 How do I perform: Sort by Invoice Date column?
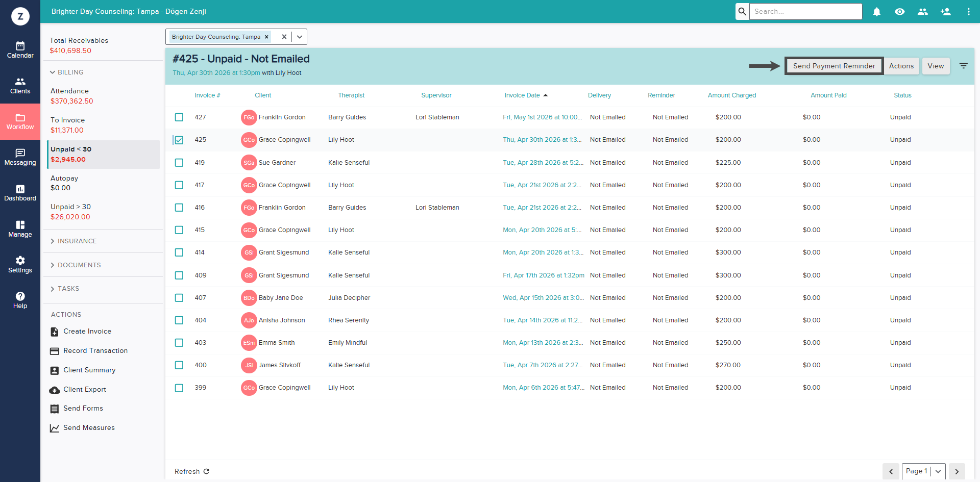526,95
